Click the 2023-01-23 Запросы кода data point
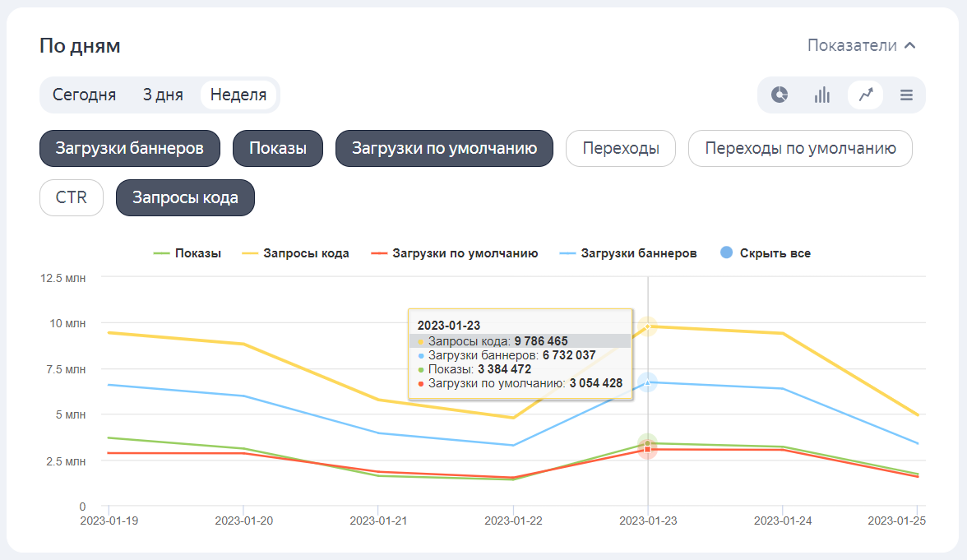This screenshot has height=560, width=967. (x=648, y=327)
